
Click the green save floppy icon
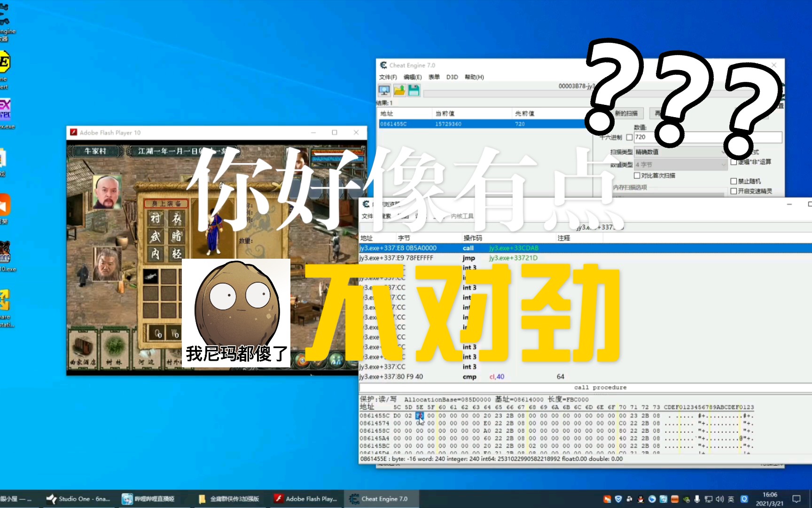(x=414, y=90)
